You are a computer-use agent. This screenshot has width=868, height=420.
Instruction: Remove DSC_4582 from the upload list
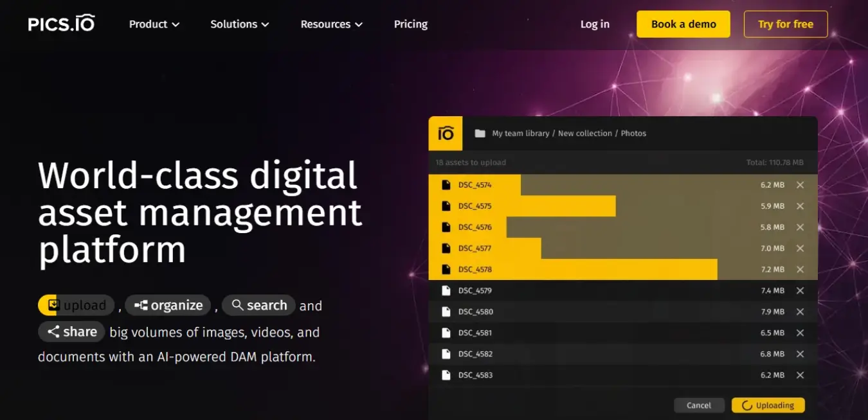coord(800,354)
